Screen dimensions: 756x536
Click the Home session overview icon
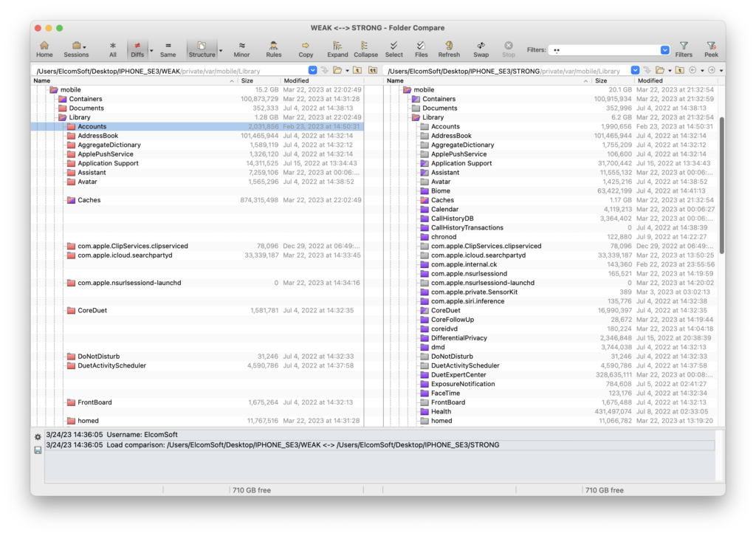point(44,47)
